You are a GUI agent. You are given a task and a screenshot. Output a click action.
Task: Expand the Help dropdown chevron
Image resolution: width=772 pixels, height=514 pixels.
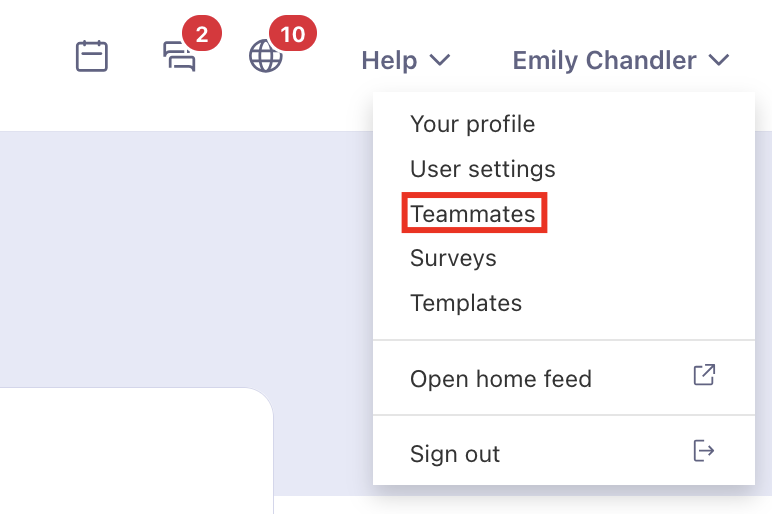coord(440,60)
